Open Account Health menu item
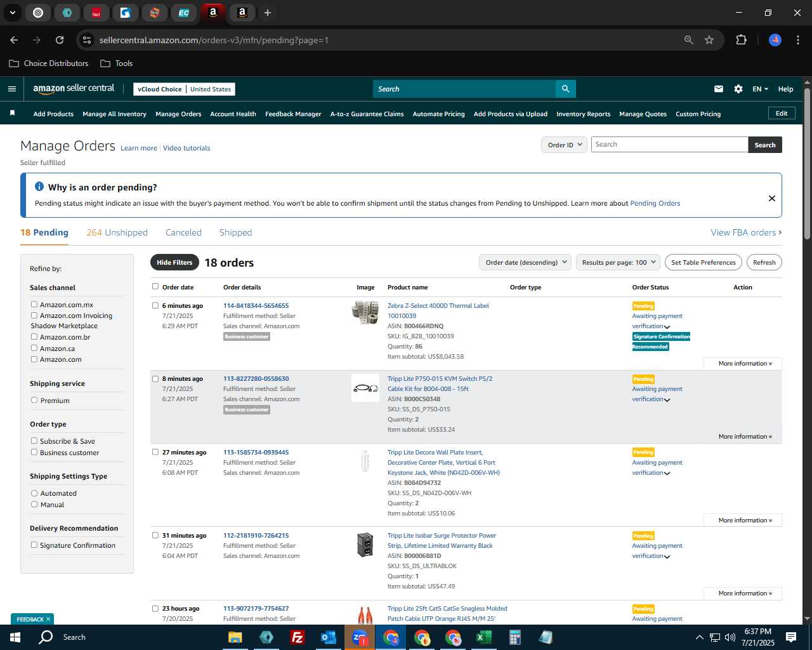The height and width of the screenshot is (650, 812). coord(233,114)
